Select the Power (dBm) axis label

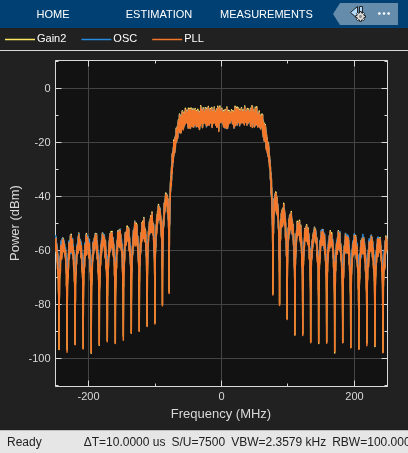(15, 223)
